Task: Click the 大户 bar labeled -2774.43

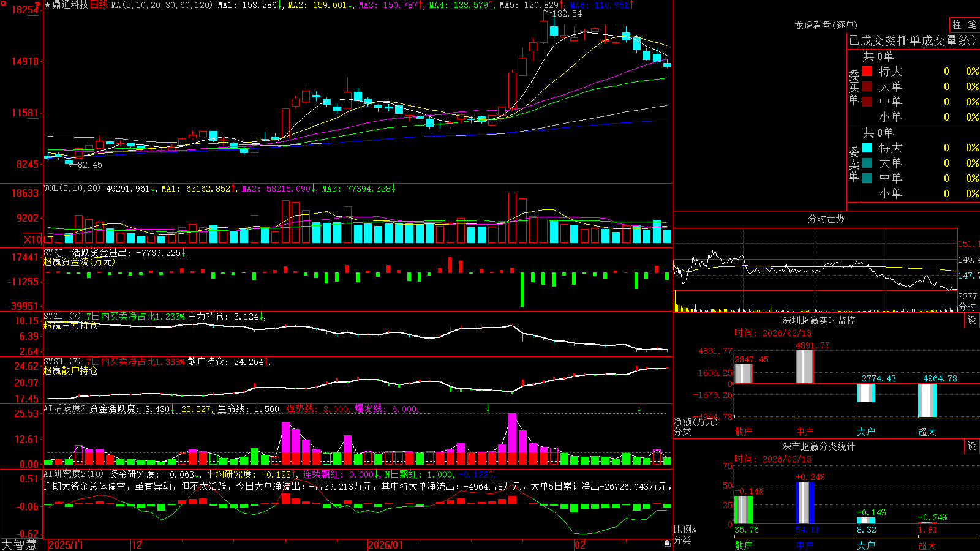Action: point(865,393)
